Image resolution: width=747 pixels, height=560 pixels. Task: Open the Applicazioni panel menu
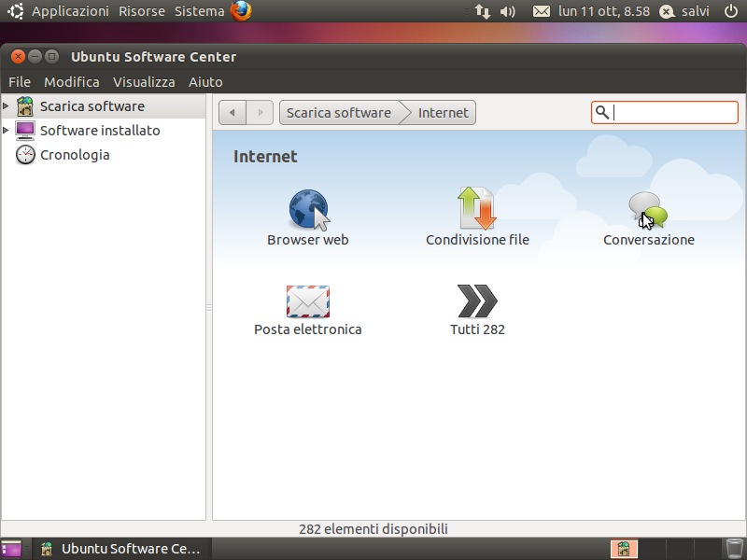[x=71, y=11]
